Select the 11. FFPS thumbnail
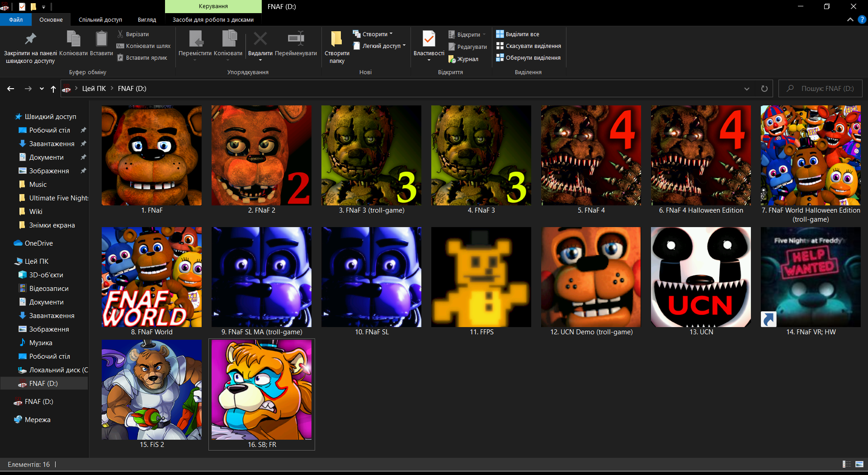 pyautogui.click(x=481, y=277)
